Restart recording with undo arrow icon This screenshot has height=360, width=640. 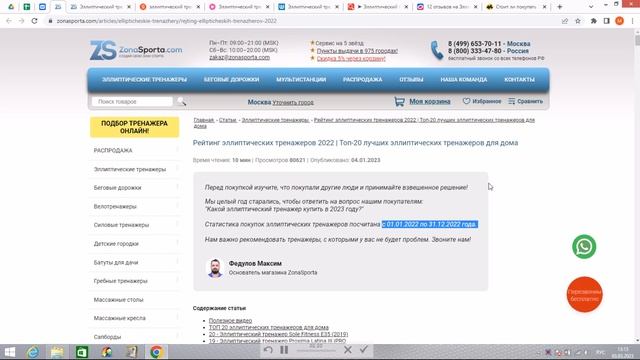point(268,350)
